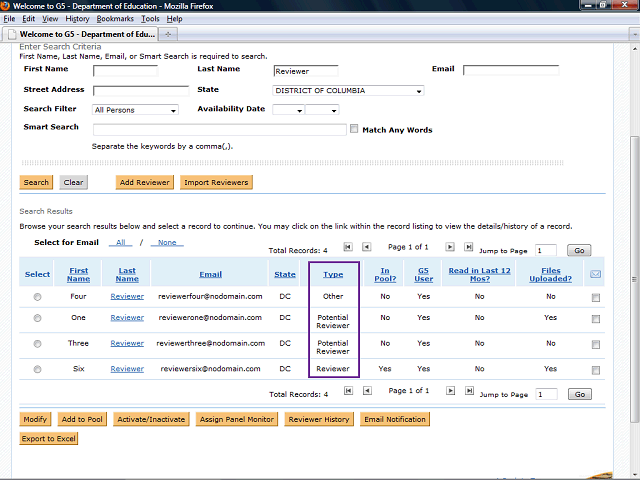The image size is (640, 480).
Task: Open the first Availability Date dropdown
Action: 287,110
